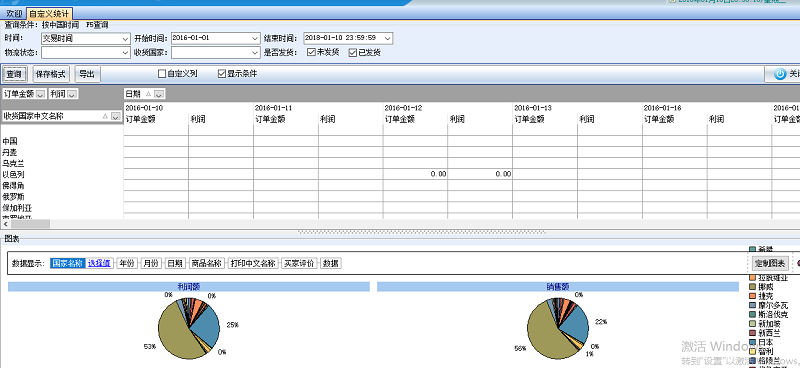Switch to the 欢迎 tab
The image size is (800, 368).
pyautogui.click(x=14, y=14)
